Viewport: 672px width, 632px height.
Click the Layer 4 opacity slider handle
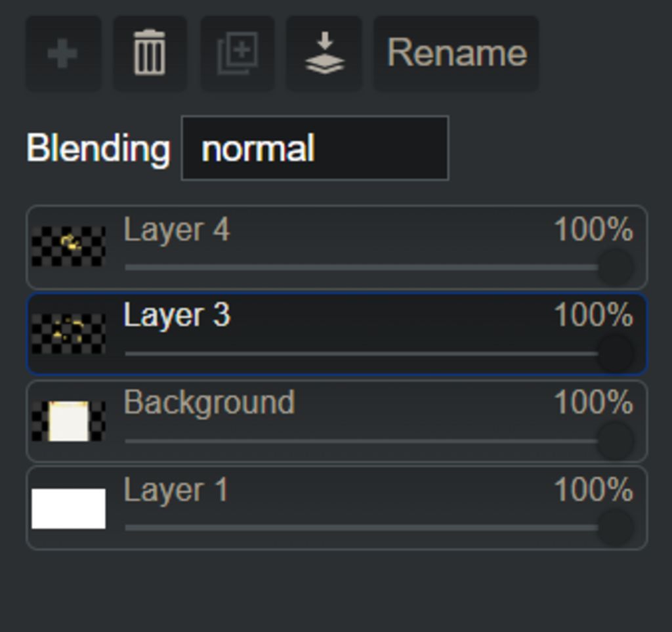point(616,267)
